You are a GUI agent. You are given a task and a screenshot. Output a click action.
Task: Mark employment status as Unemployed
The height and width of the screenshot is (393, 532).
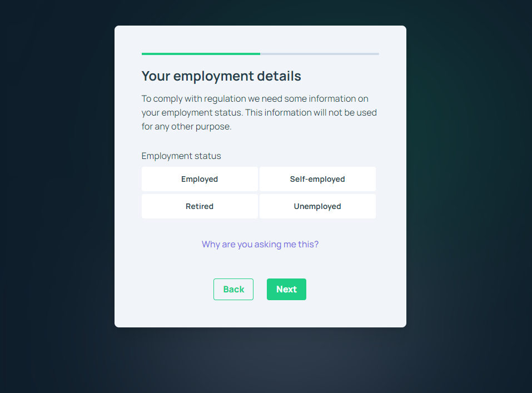tap(317, 206)
